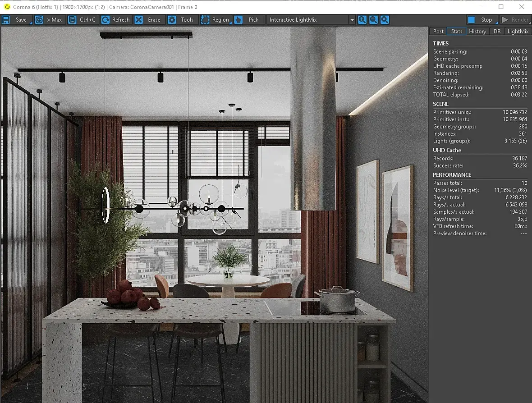Open the DR tab
The width and height of the screenshot is (532, 403).
click(x=497, y=31)
